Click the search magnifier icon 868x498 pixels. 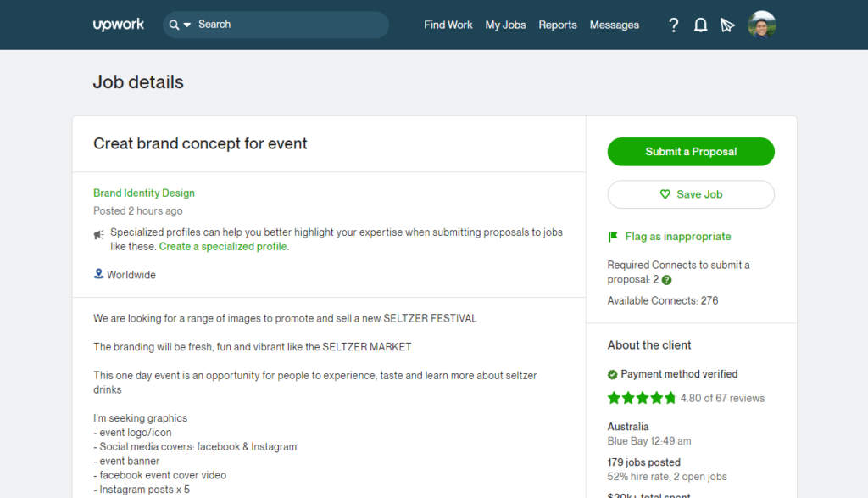[174, 25]
